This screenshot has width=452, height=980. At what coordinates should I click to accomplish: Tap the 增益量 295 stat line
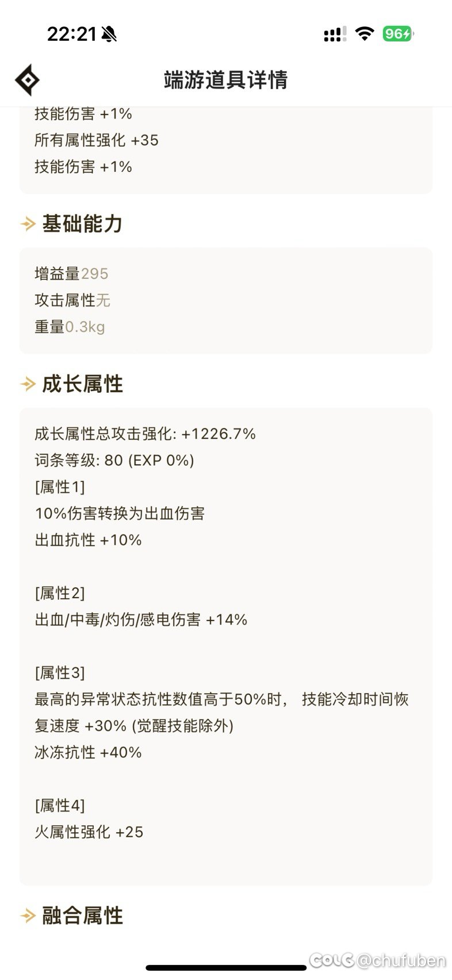point(71,274)
